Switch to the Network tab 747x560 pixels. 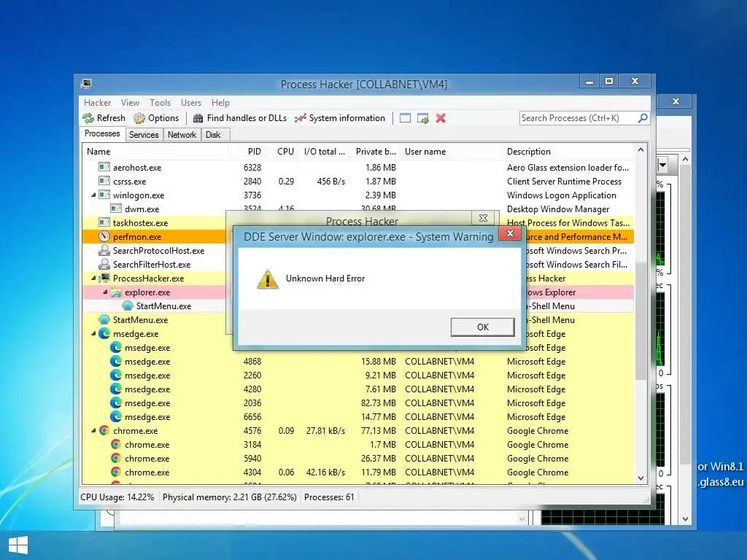coord(182,135)
